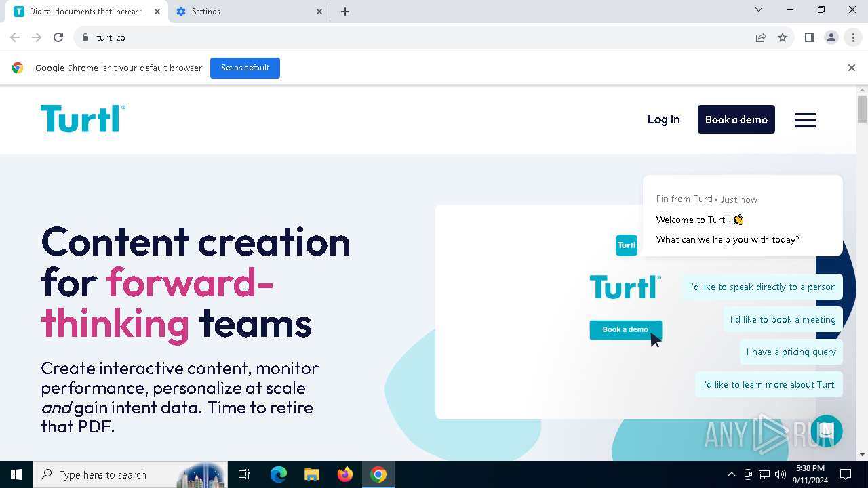
Task: Choose 'I'd like to learn more about Turtl'
Action: 769,384
